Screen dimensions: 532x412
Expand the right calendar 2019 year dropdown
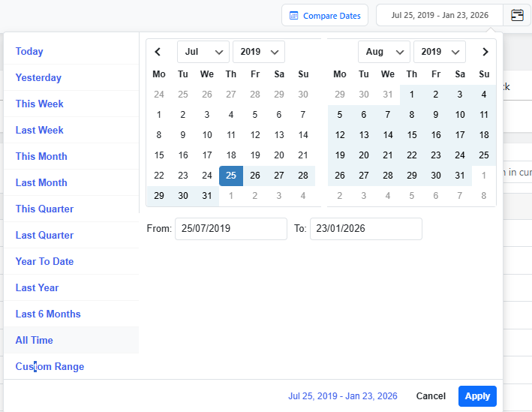pos(439,52)
